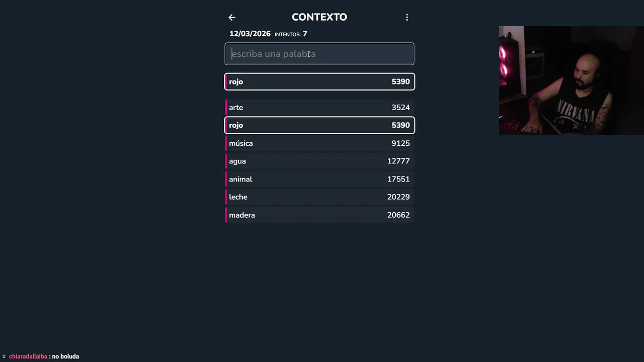The height and width of the screenshot is (362, 644).
Task: Click the "agua" guess entry
Action: pyautogui.click(x=319, y=161)
